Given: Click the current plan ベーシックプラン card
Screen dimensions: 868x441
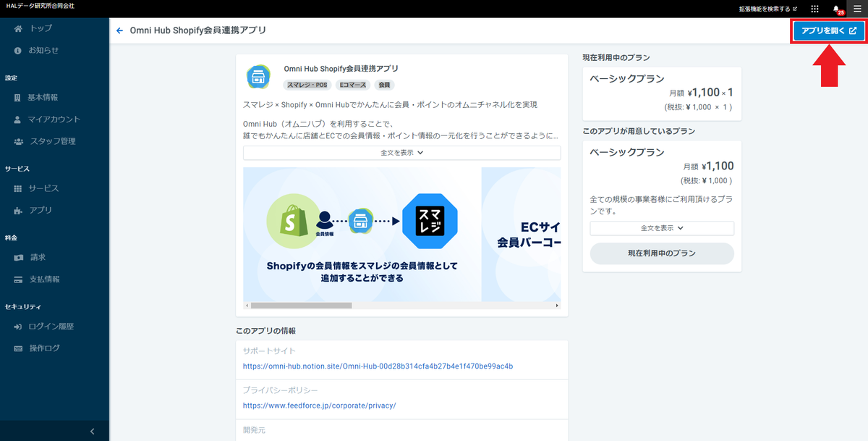Looking at the screenshot, I should (662, 93).
